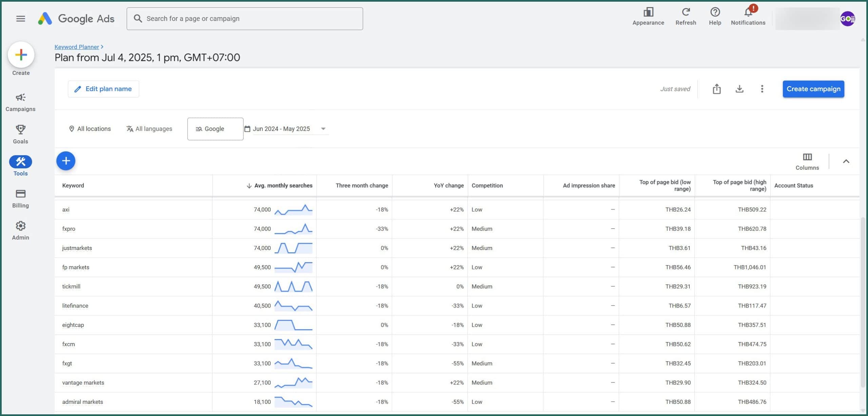Click THB3.61 low bid for justmarkets
The height and width of the screenshot is (416, 868).
point(679,248)
